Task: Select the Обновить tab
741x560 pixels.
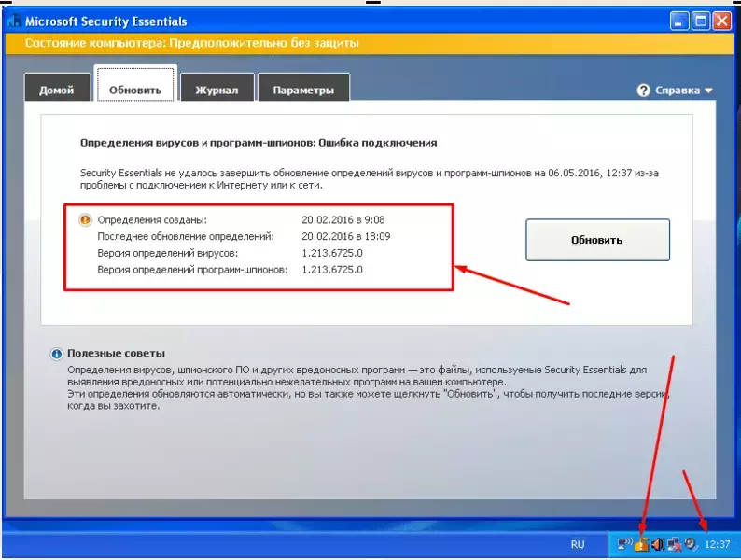Action: 135,85
